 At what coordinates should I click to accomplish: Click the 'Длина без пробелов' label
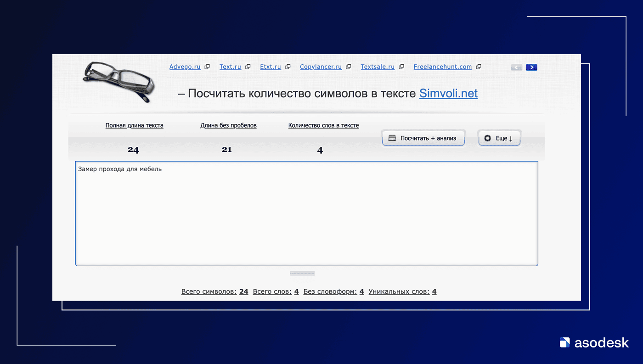[228, 125]
